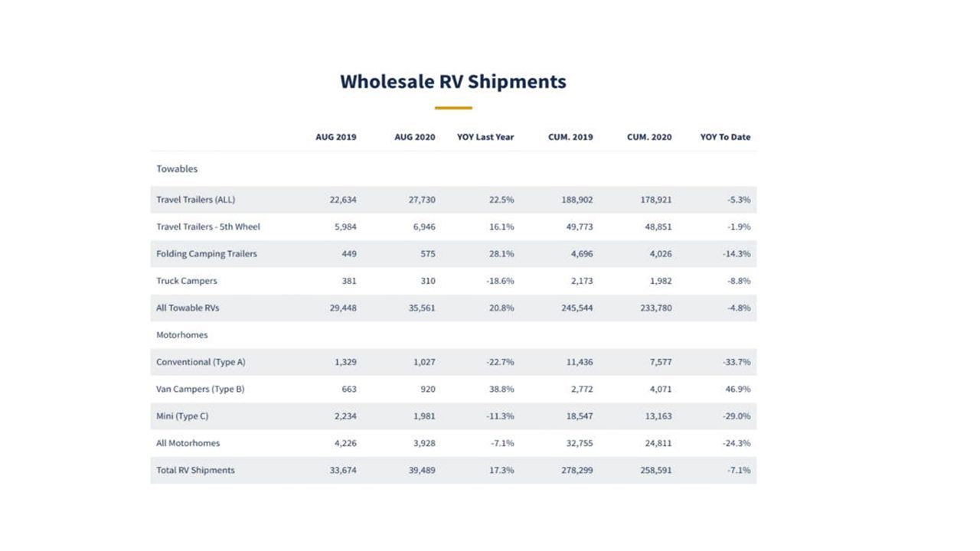
Task: Select the Folding Camping Trailers row
Action: coord(453,254)
